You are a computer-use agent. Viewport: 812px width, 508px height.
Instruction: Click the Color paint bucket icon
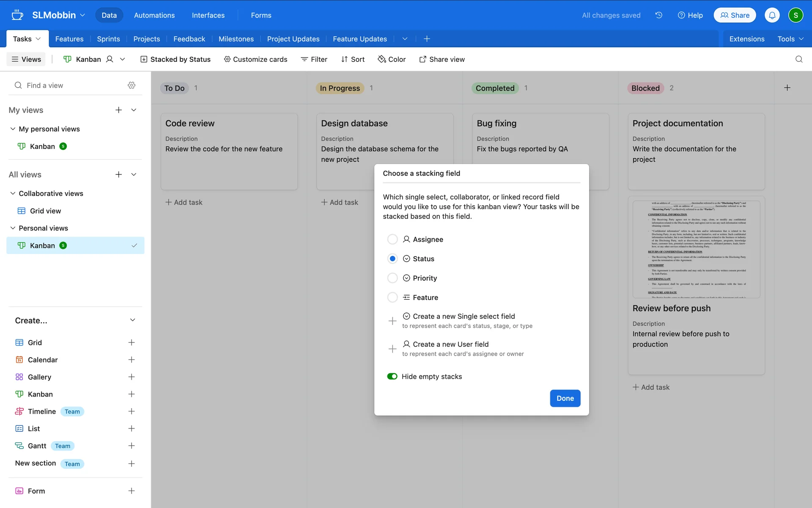click(x=382, y=59)
